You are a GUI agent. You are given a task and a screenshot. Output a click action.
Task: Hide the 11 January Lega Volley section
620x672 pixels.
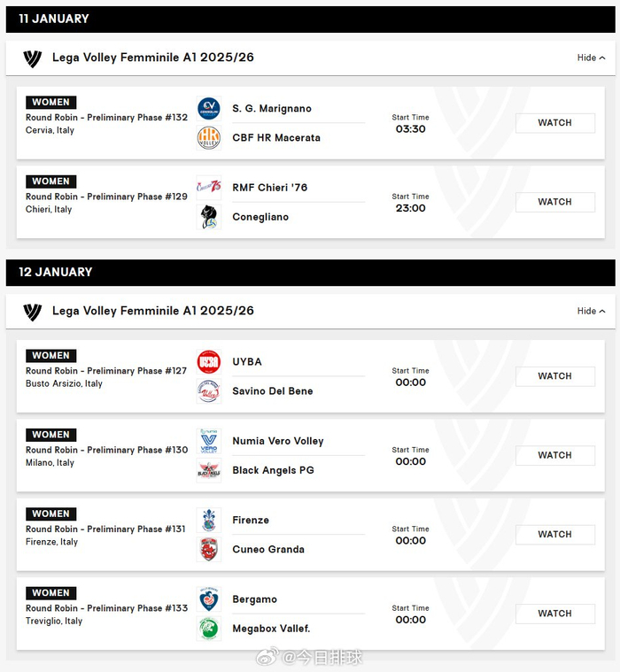591,58
